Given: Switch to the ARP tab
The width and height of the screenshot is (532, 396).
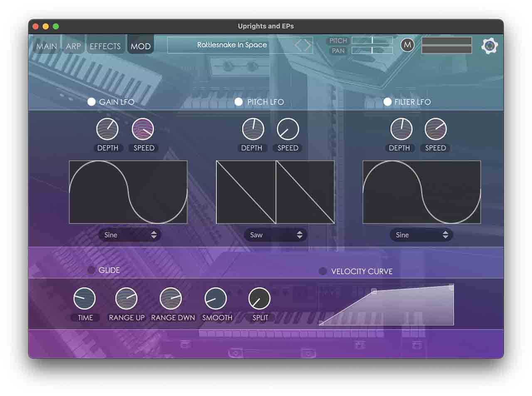Looking at the screenshot, I should 73,46.
